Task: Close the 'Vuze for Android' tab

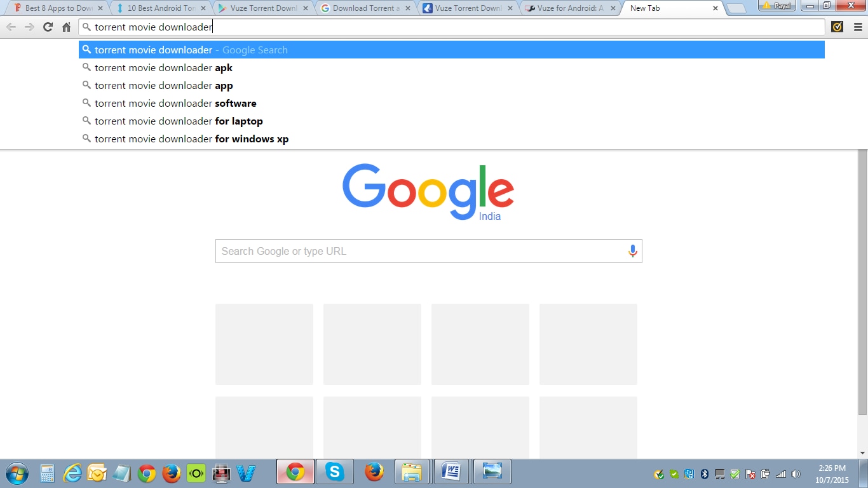Action: [613, 9]
